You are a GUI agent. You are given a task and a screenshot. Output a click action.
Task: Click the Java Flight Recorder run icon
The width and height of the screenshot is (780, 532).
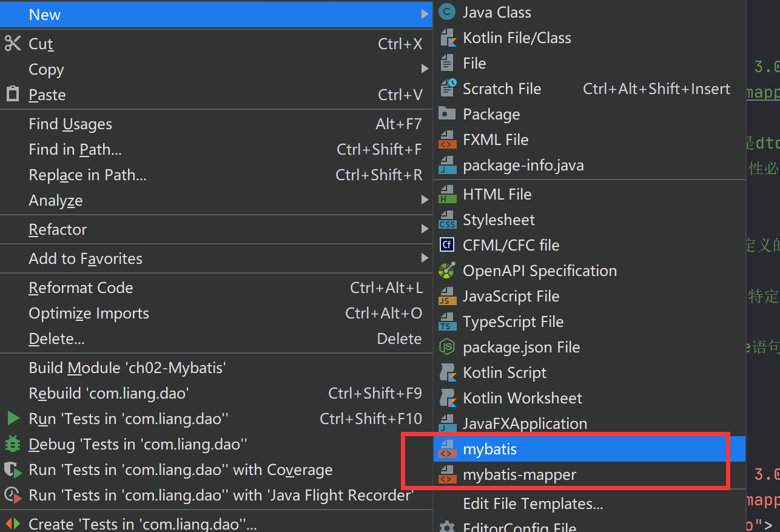pos(13,495)
